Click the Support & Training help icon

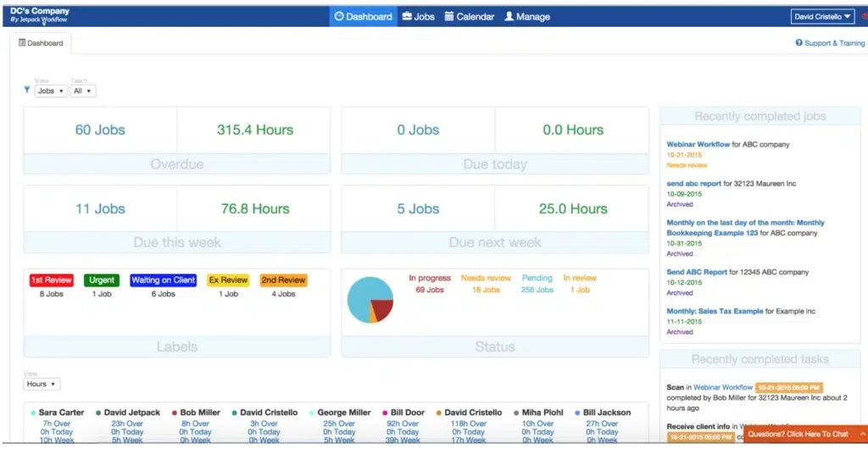[x=798, y=43]
